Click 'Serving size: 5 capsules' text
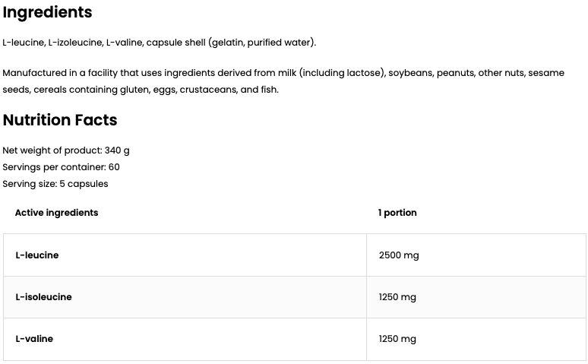Image resolution: width=588 pixels, height=364 pixels. coord(55,184)
